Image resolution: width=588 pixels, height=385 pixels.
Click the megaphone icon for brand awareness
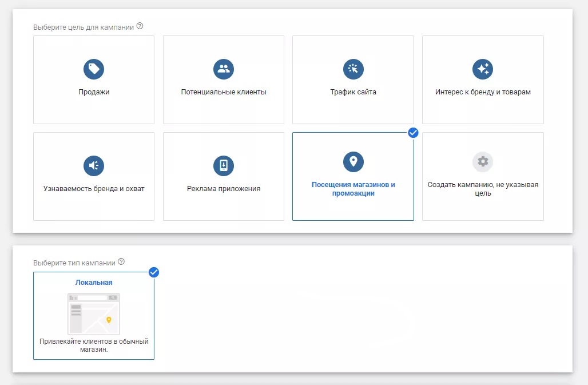pos(94,165)
